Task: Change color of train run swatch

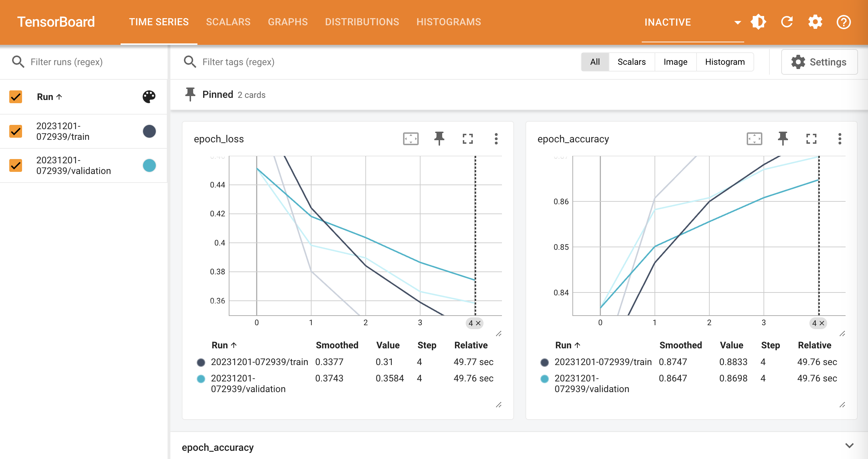Action: pos(149,131)
